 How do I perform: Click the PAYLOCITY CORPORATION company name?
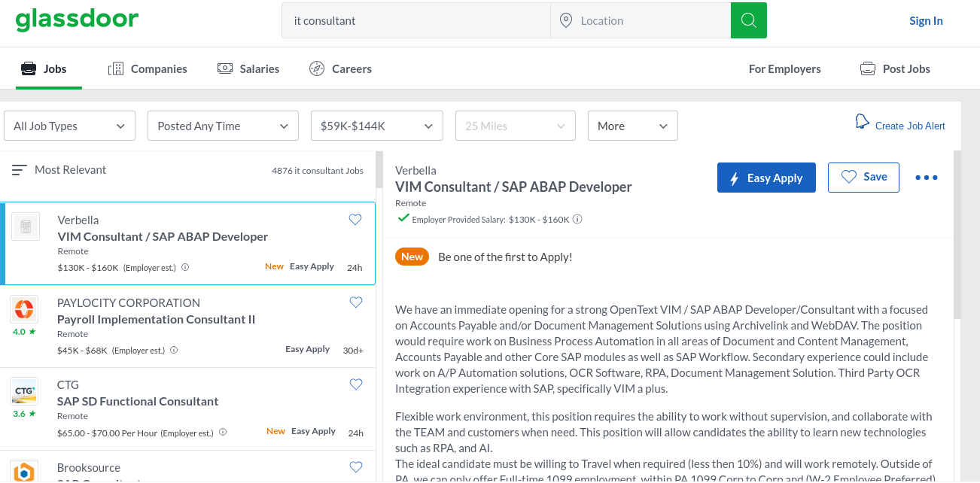coord(129,302)
